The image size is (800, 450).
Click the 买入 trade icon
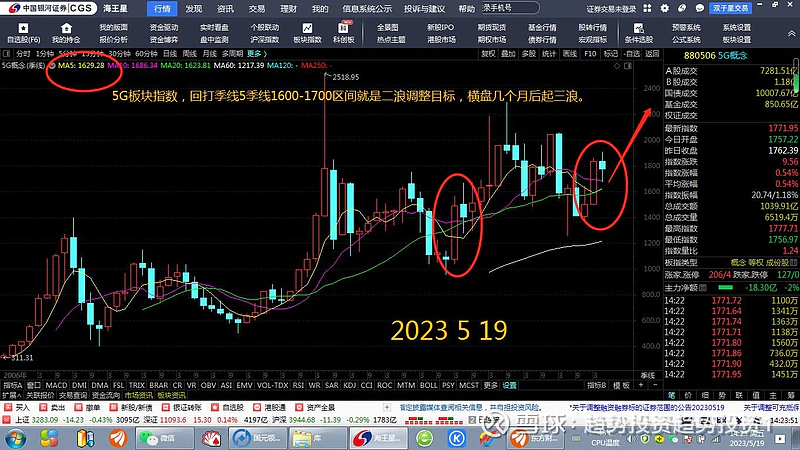(x=8, y=408)
